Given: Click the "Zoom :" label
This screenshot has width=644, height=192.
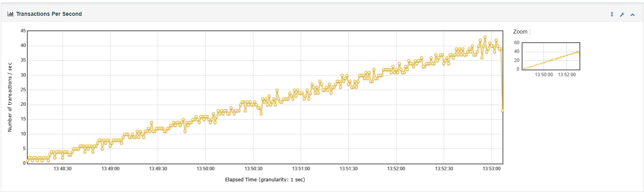Looking at the screenshot, I should click(x=521, y=32).
